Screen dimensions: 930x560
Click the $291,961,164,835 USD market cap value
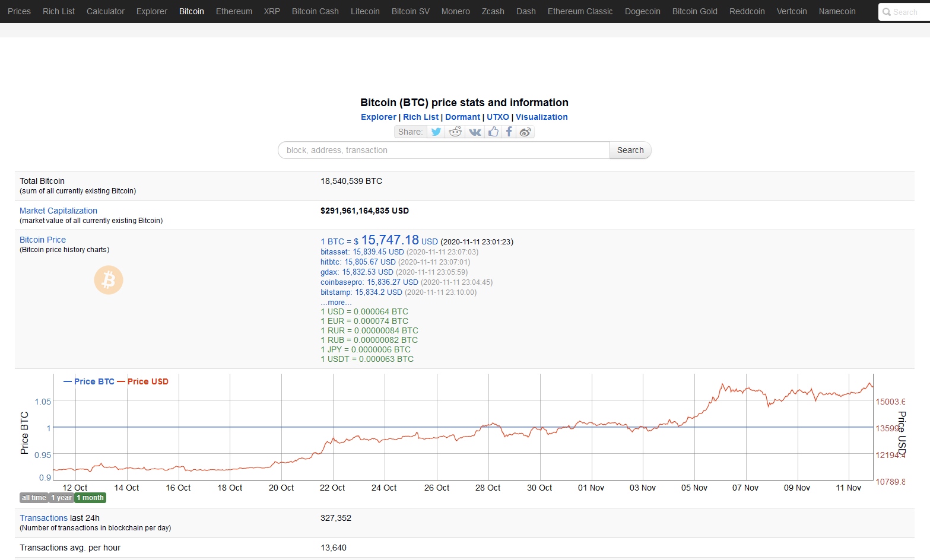tap(364, 211)
